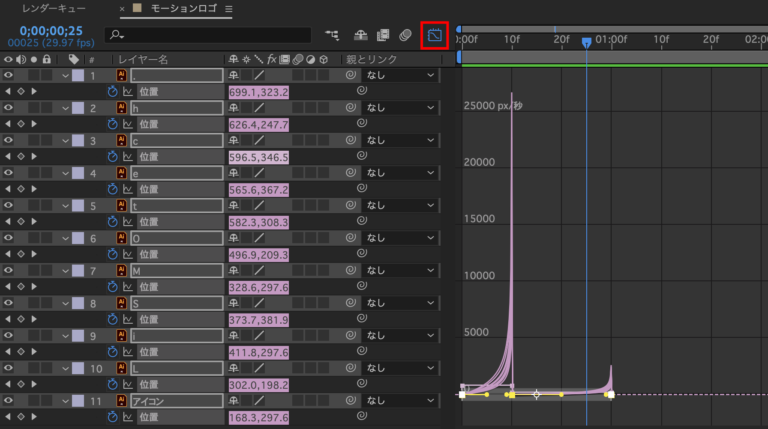
Task: Hide layer 1 with eye icon
Action: pyautogui.click(x=9, y=75)
